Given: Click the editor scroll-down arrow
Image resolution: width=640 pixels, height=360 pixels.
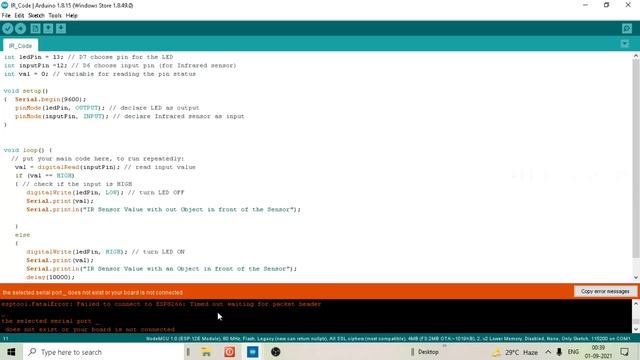Looking at the screenshot, I should pyautogui.click(x=636, y=278).
